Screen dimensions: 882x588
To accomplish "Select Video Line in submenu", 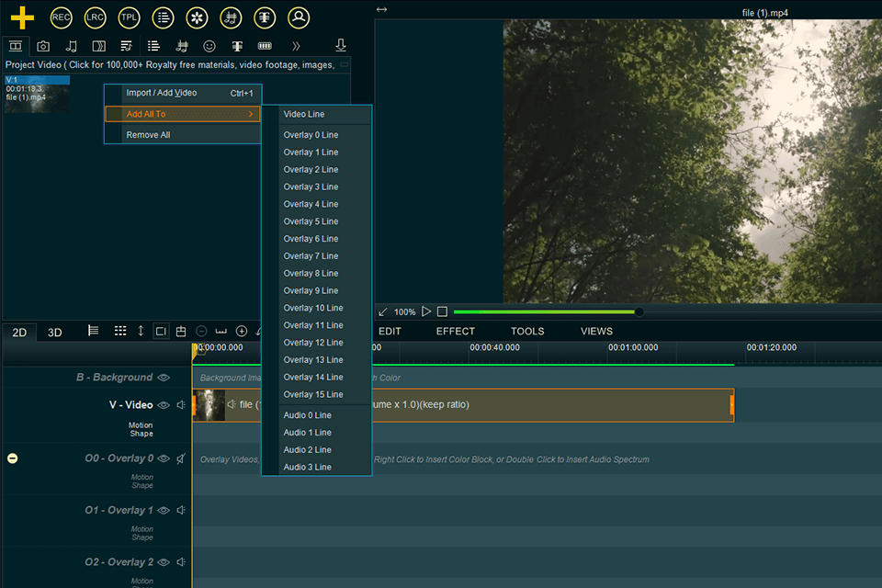I will pyautogui.click(x=317, y=114).
